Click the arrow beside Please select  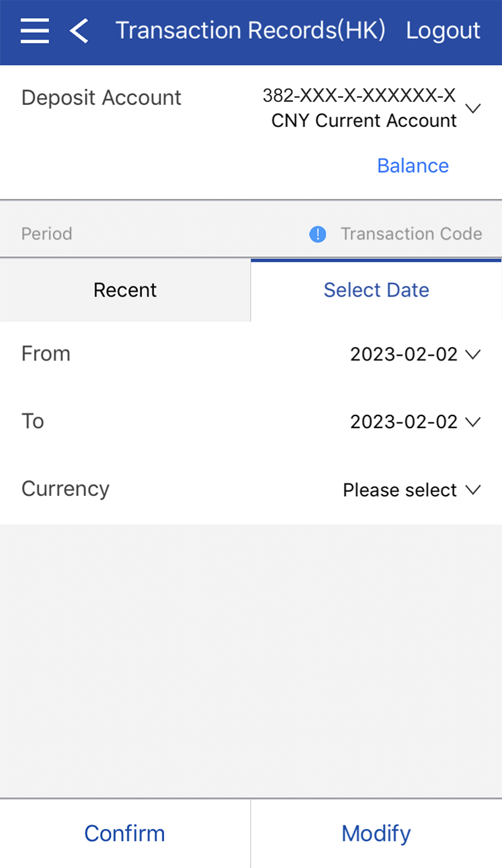(x=473, y=489)
